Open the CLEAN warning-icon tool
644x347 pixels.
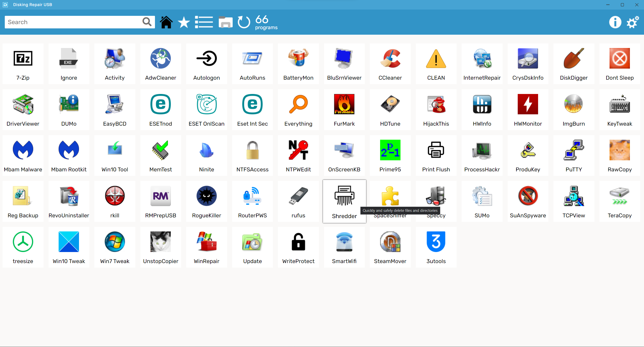tap(436, 64)
